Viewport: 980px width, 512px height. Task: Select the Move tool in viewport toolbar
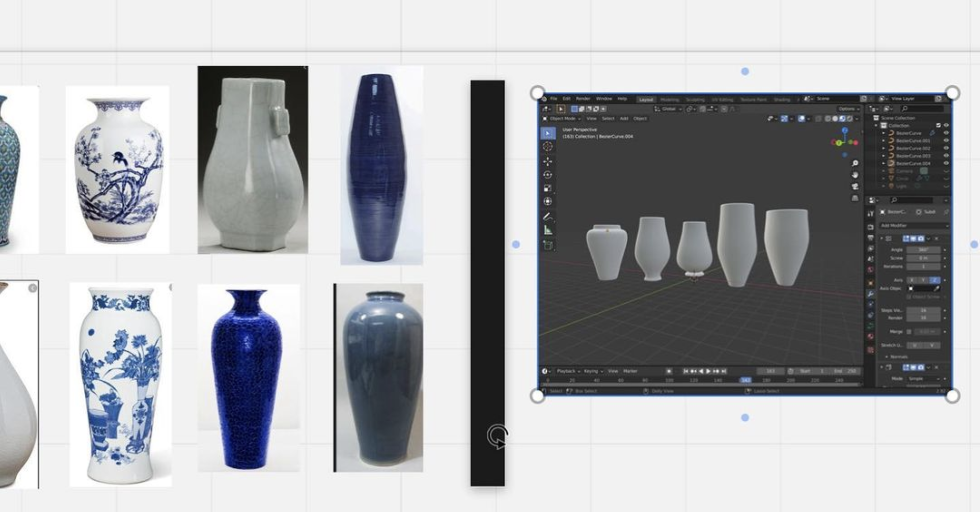pos(548,162)
